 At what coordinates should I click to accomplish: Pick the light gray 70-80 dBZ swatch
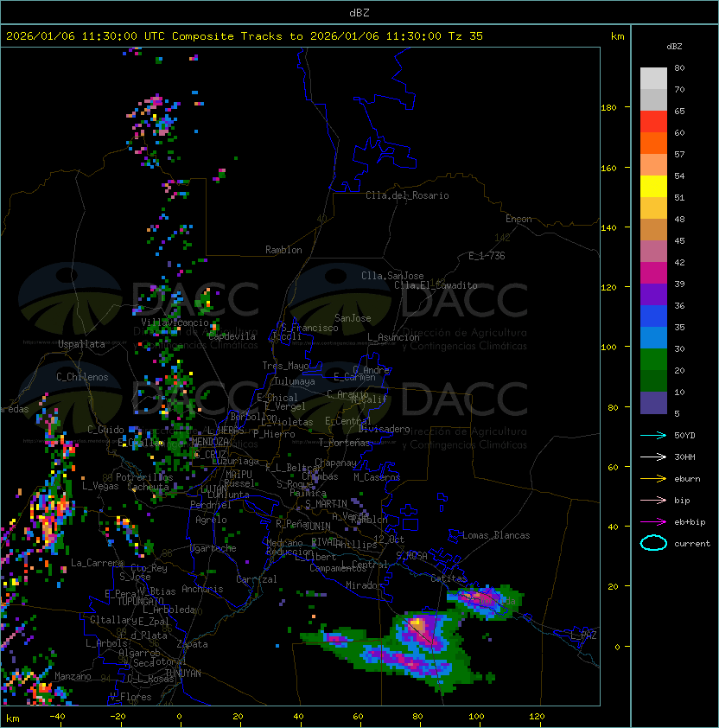point(653,78)
